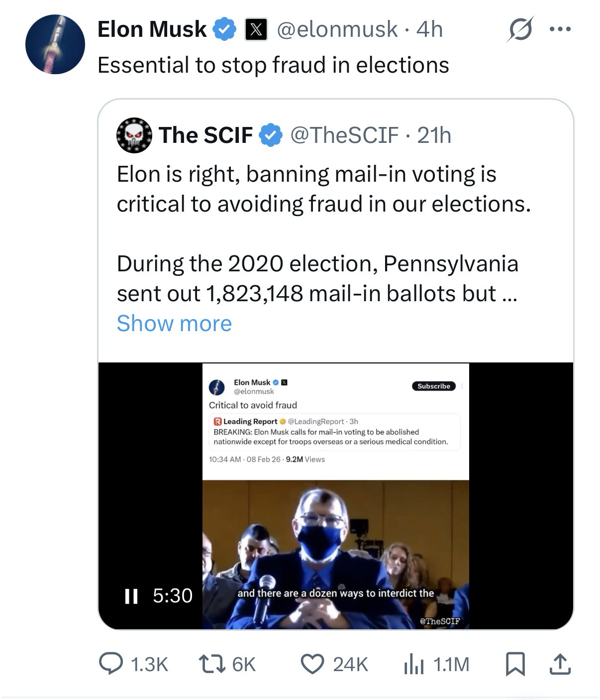Screen dimensions: 600x700
Task: Click the @TheSCIF handle
Action: coord(344,135)
